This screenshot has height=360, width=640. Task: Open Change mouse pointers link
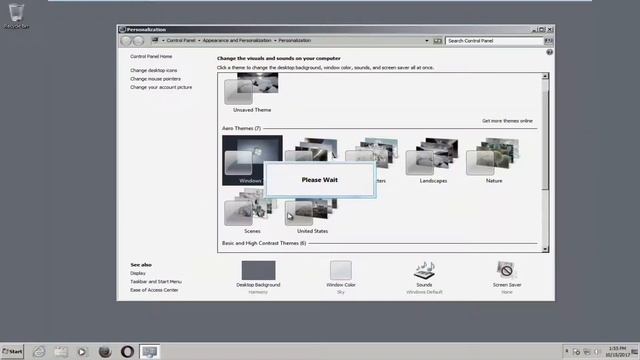155,79
